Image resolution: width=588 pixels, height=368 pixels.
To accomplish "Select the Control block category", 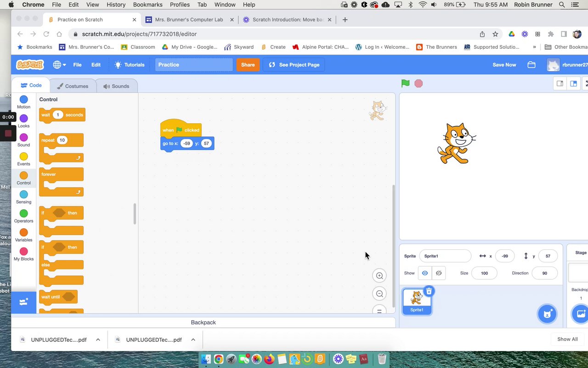I will pos(23,178).
